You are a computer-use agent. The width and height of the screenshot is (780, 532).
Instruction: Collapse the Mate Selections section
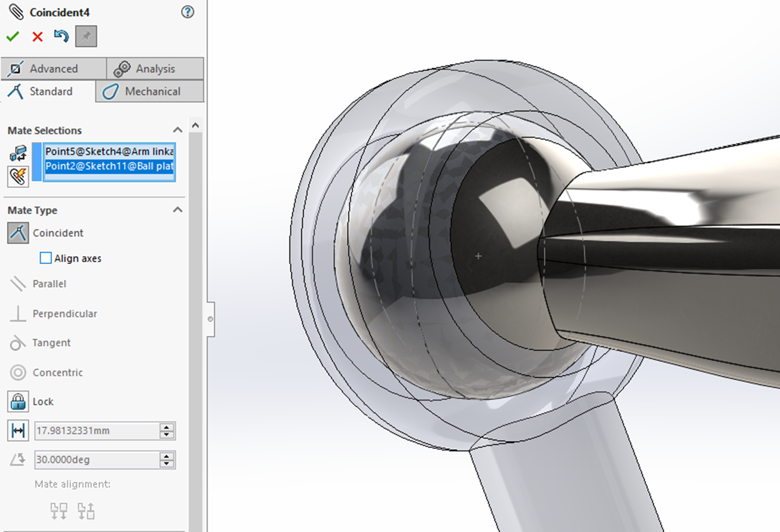click(177, 129)
